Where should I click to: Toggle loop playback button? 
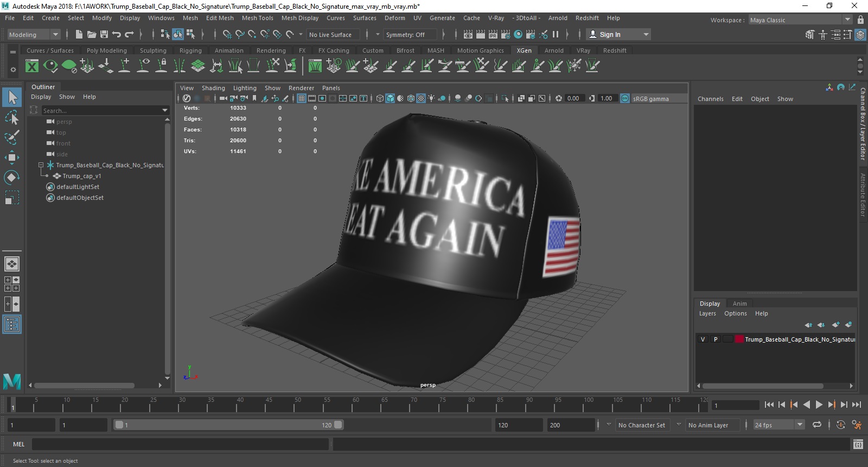tap(817, 425)
